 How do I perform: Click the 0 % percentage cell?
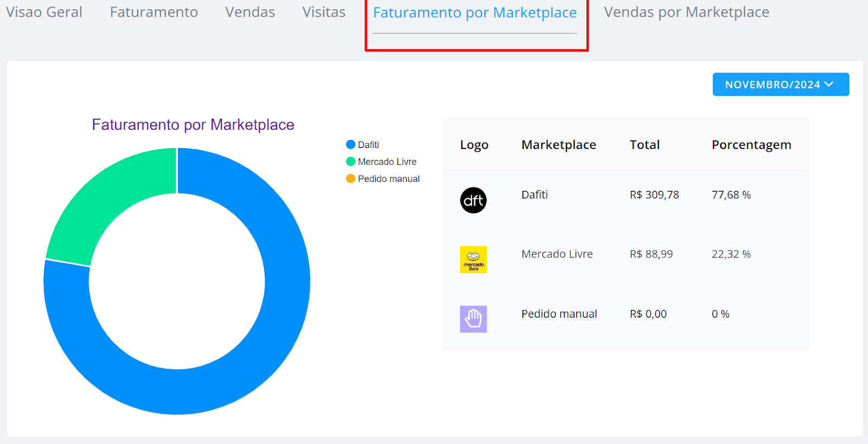pyautogui.click(x=720, y=314)
